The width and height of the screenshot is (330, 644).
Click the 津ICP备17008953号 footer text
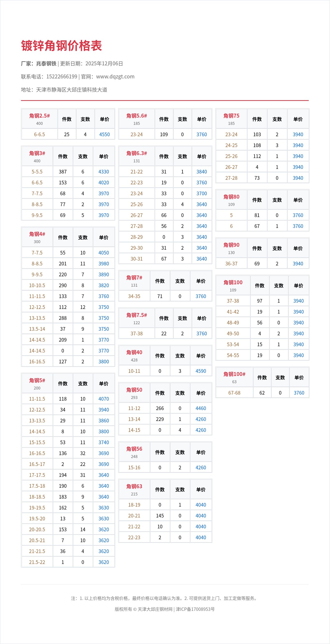195,609
